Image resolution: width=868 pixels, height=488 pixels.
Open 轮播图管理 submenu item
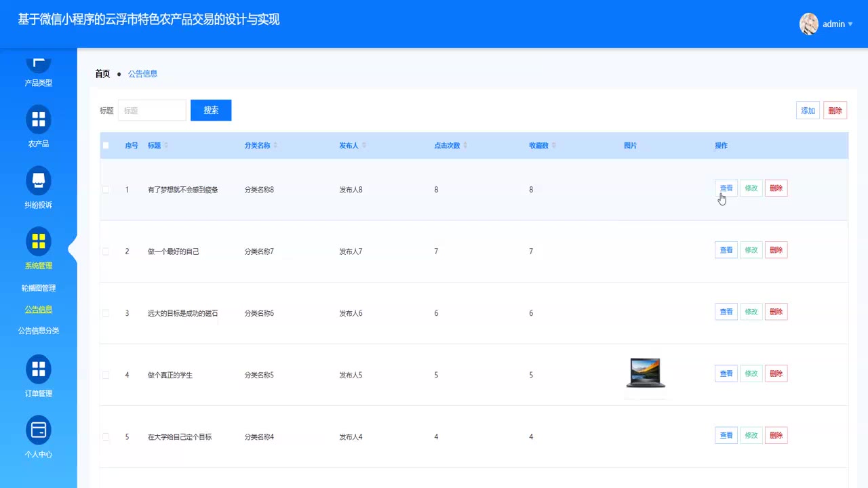(x=39, y=288)
